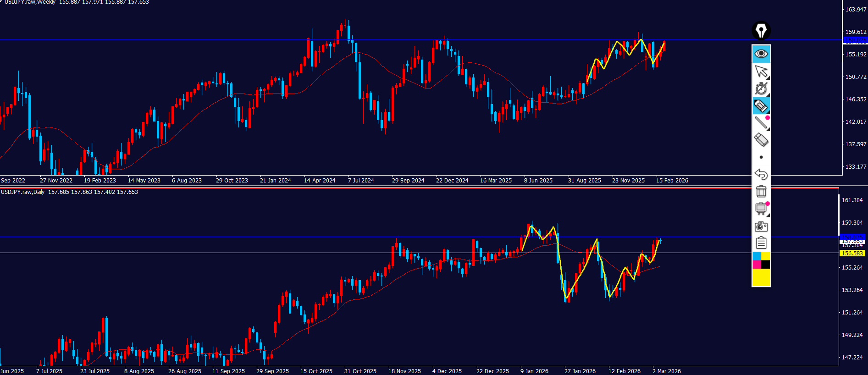The image size is (868, 375).
Task: Clear drawings with the trash can icon
Action: click(761, 191)
